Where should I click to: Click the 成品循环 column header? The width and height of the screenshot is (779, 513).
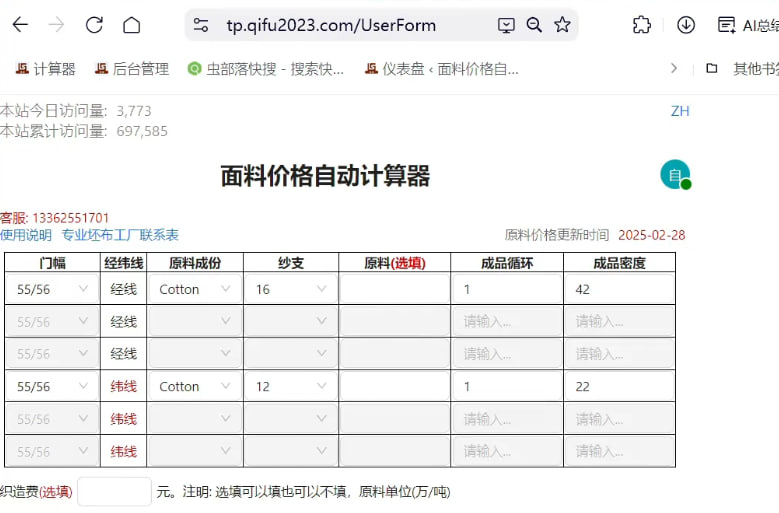coord(507,263)
